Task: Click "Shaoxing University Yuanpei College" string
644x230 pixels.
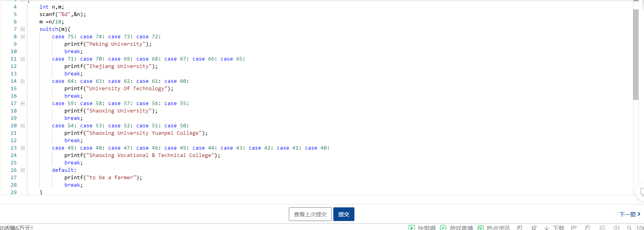Action: pyautogui.click(x=144, y=133)
